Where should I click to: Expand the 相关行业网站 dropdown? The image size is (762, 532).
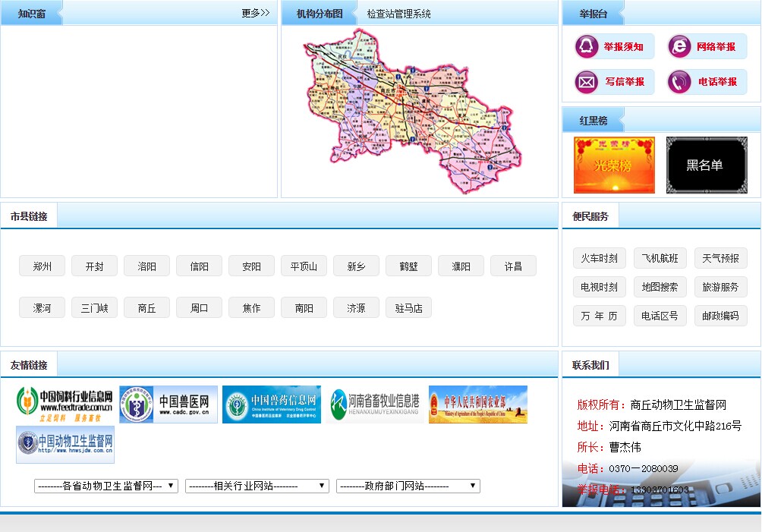click(257, 486)
